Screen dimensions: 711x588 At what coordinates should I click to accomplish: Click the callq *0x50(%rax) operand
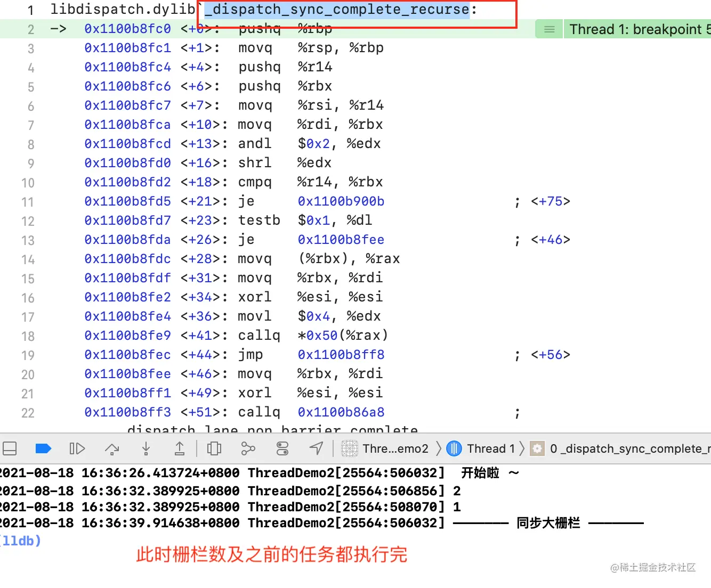point(343,336)
